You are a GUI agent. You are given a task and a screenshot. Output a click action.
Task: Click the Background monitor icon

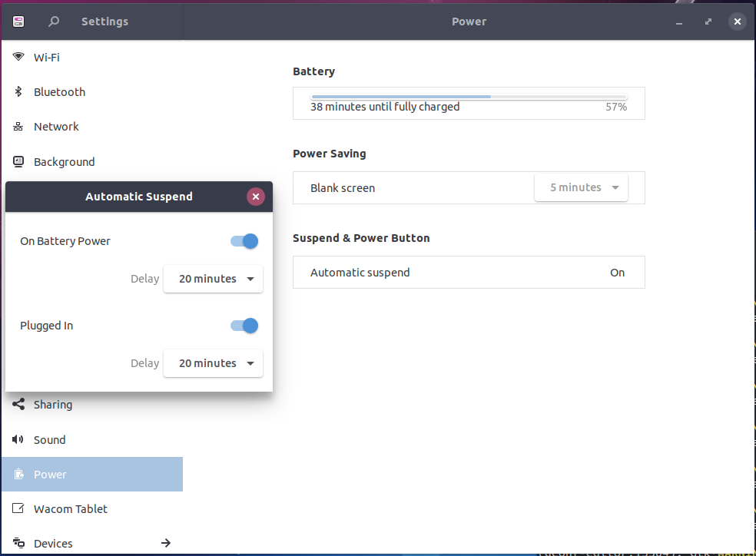(18, 162)
